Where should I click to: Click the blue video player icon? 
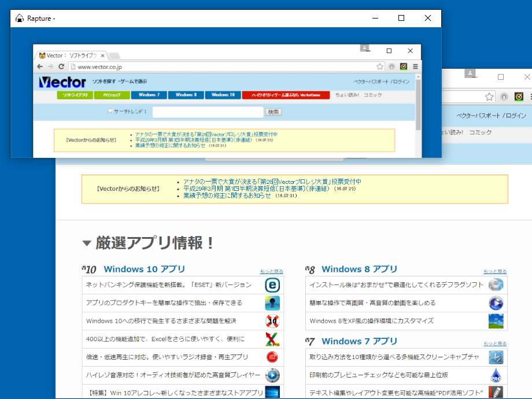click(x=496, y=303)
